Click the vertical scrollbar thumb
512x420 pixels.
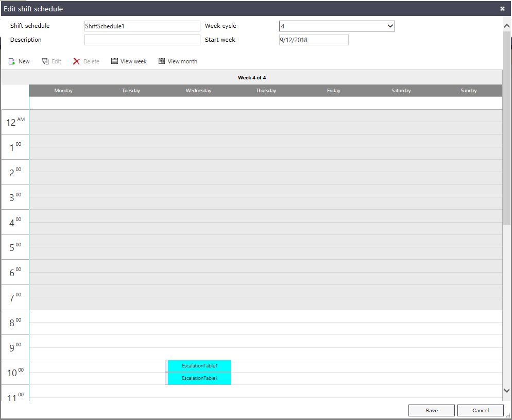(507, 128)
